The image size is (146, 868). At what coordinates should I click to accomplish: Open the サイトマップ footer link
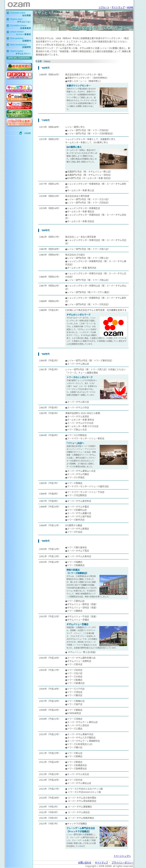101,863
